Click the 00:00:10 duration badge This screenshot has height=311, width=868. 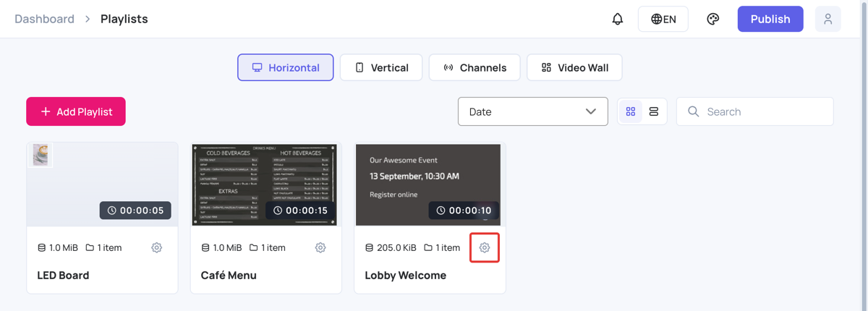click(464, 210)
